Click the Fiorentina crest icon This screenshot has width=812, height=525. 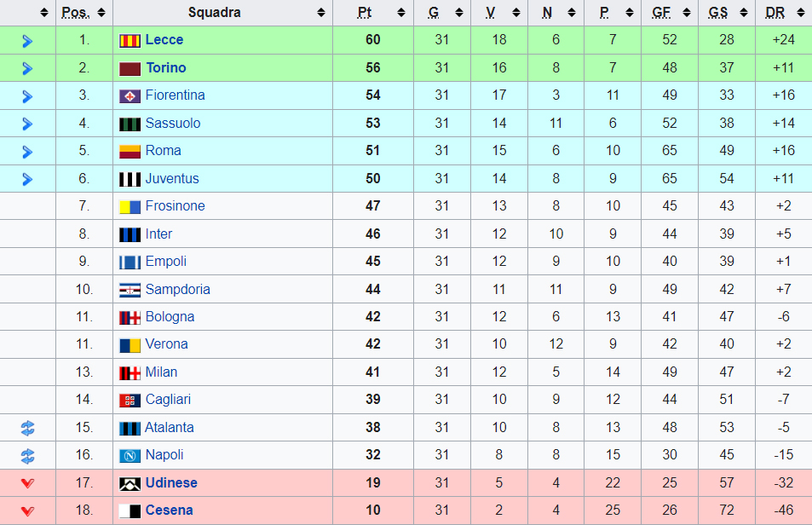tap(130, 95)
